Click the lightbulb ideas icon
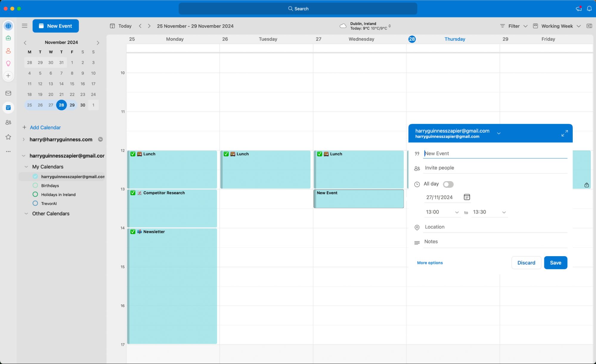 8,63
